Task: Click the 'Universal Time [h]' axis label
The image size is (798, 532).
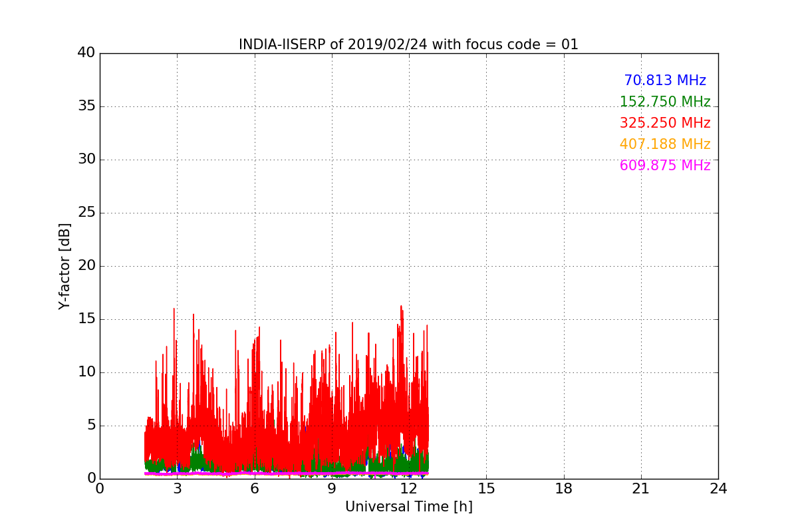Action: pos(408,507)
